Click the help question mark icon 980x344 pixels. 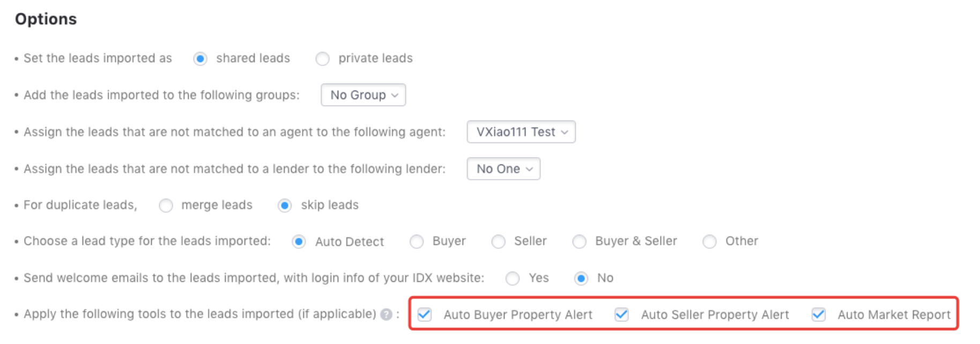(386, 315)
